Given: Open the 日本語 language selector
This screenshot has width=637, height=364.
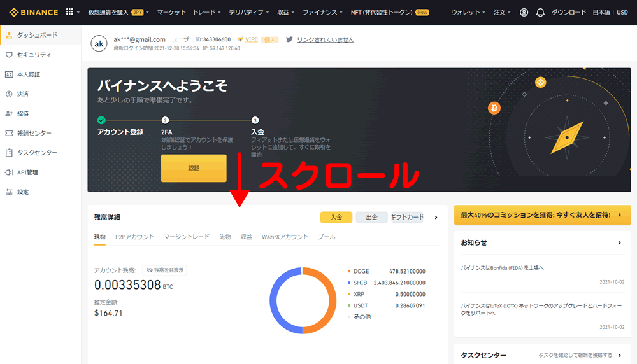Looking at the screenshot, I should (x=601, y=13).
